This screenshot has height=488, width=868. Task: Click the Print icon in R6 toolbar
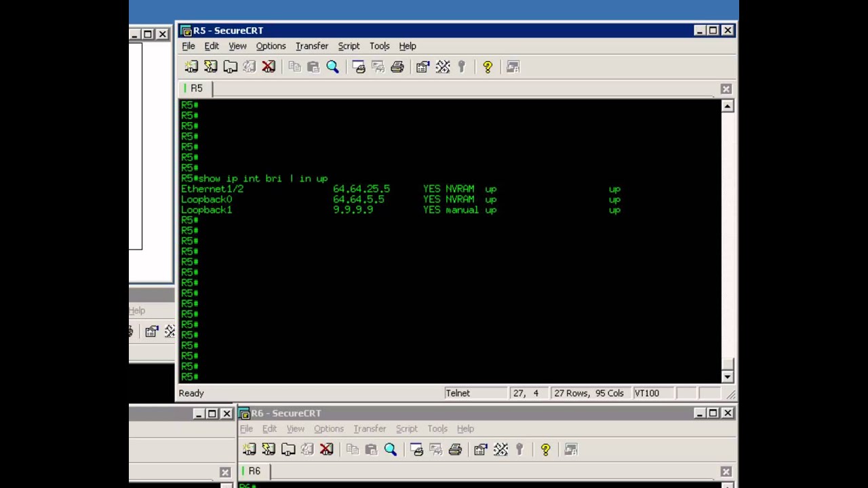455,449
